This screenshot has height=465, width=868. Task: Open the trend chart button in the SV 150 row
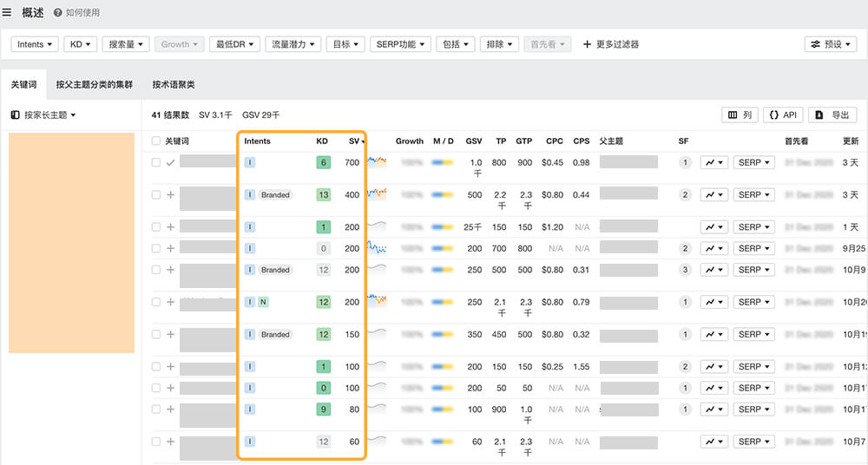tap(713, 334)
